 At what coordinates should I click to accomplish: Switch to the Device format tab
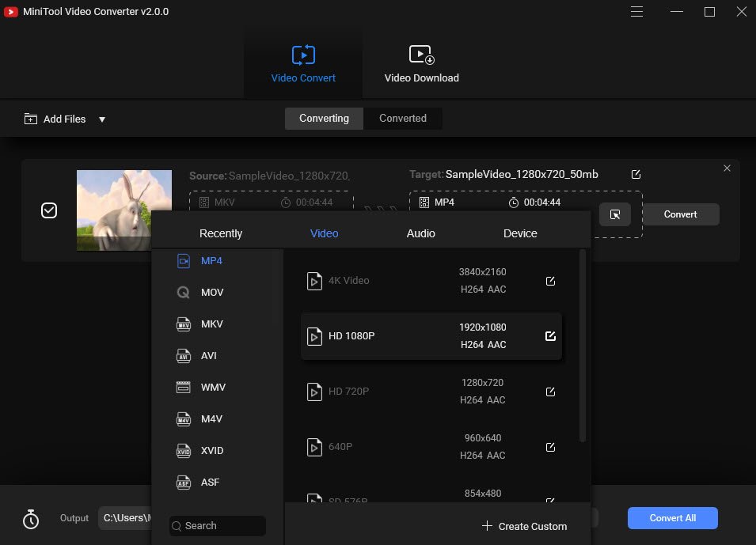click(x=520, y=233)
